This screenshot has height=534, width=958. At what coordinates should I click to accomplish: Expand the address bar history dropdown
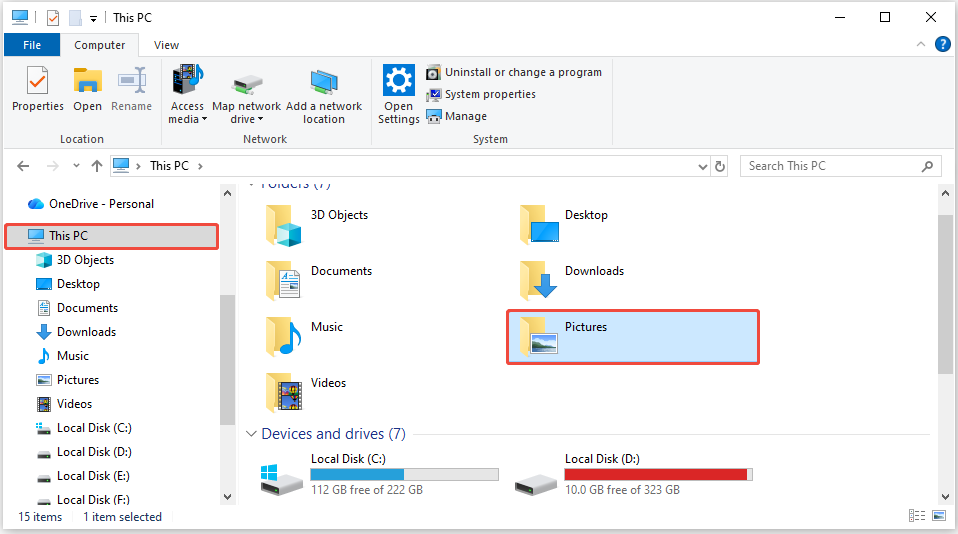[x=703, y=166]
